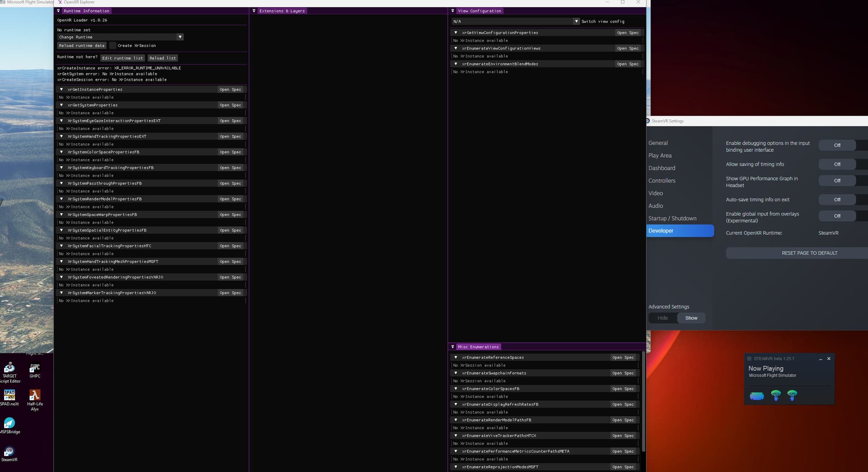
Task: Open the GHPC desktop shortcut
Action: (35, 370)
